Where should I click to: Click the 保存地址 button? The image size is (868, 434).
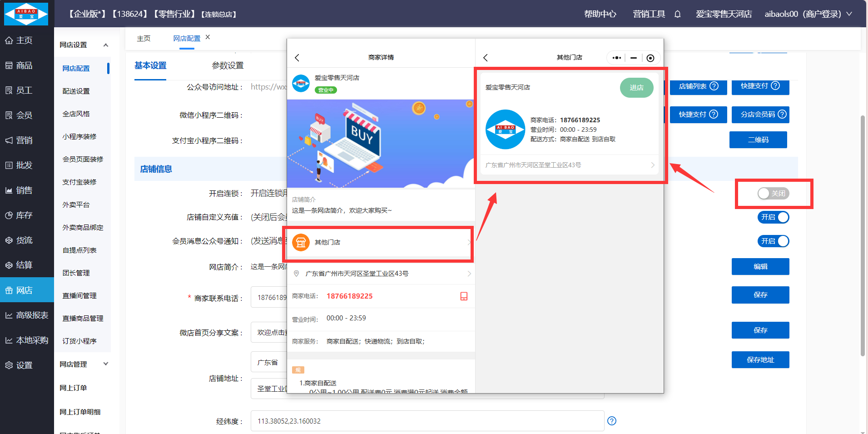click(760, 359)
